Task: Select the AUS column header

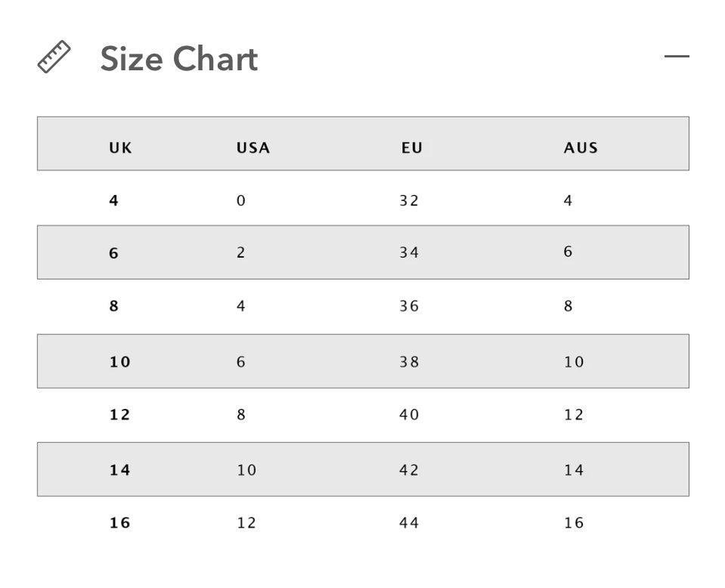Action: 581,148
